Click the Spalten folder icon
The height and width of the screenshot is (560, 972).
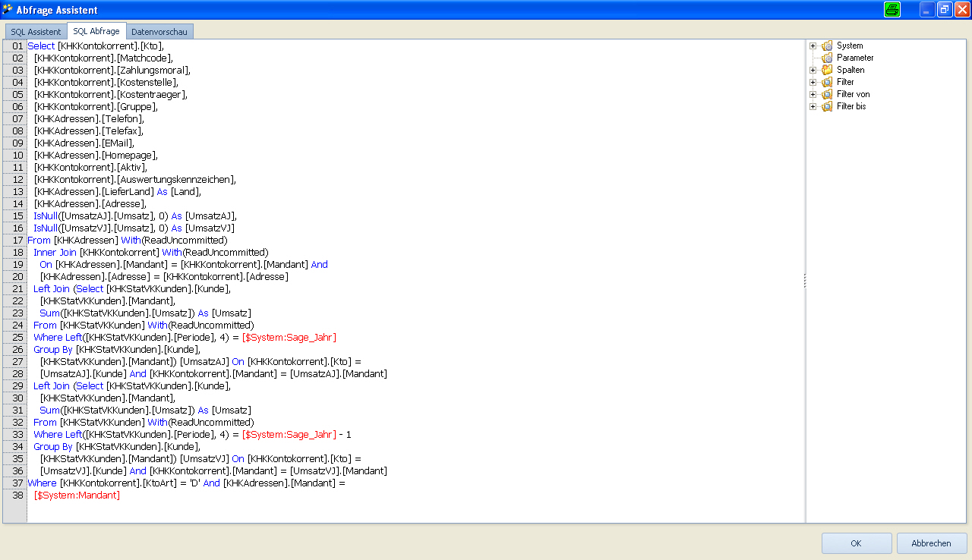point(827,70)
